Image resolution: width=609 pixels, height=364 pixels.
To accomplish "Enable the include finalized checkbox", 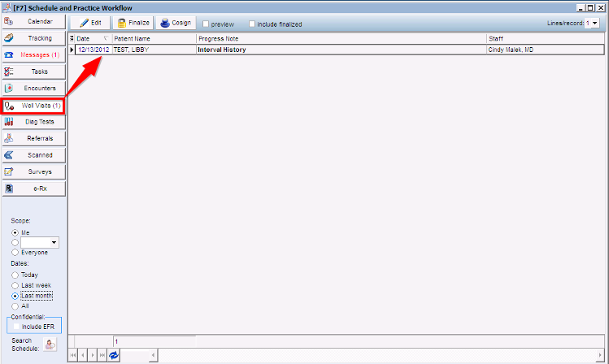I will pos(252,24).
